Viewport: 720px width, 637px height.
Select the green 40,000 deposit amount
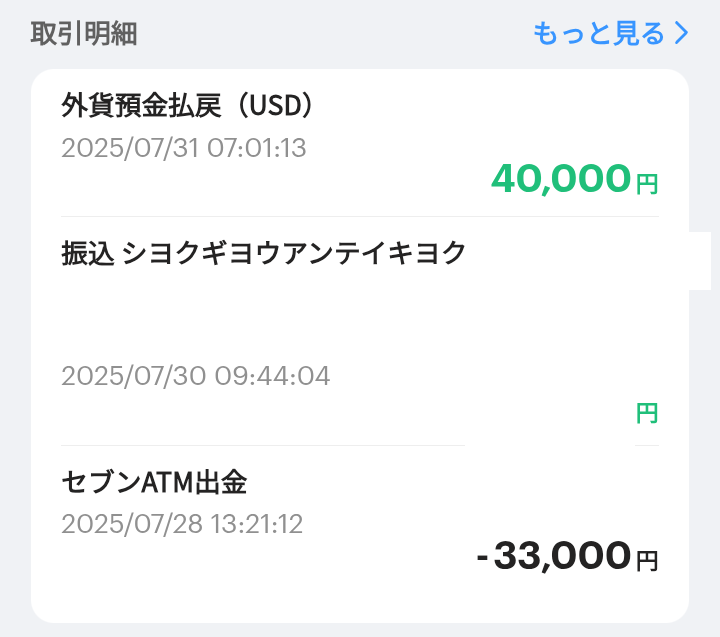pos(560,179)
